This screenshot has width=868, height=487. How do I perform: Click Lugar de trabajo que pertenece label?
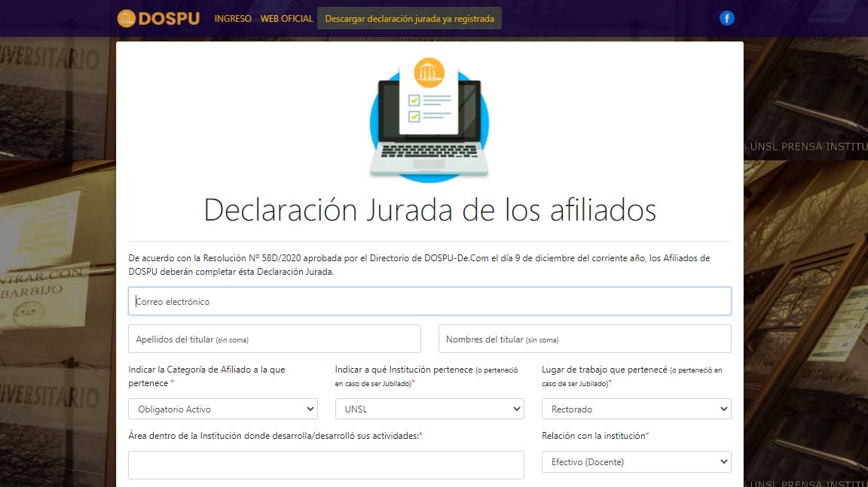(x=632, y=376)
